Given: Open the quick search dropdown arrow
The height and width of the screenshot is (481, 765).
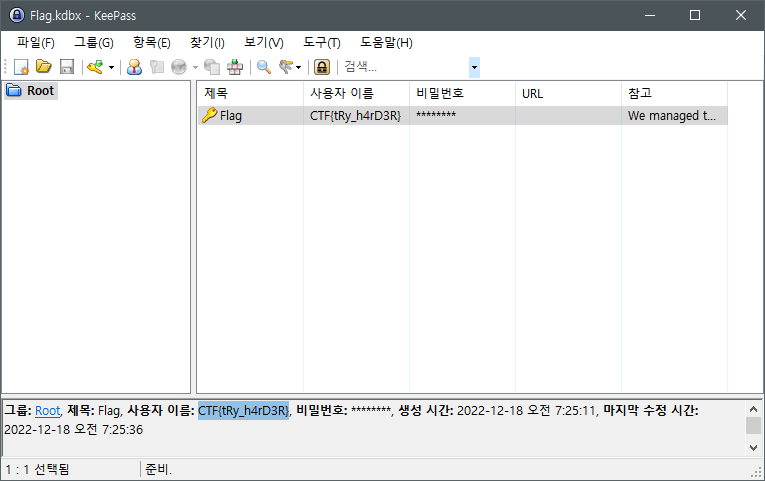Looking at the screenshot, I should (x=474, y=67).
